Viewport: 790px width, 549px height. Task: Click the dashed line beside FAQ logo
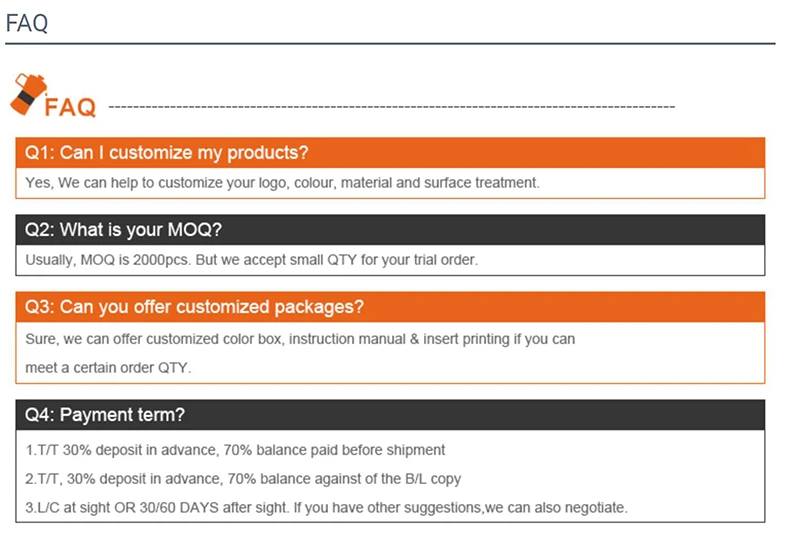[x=390, y=106]
